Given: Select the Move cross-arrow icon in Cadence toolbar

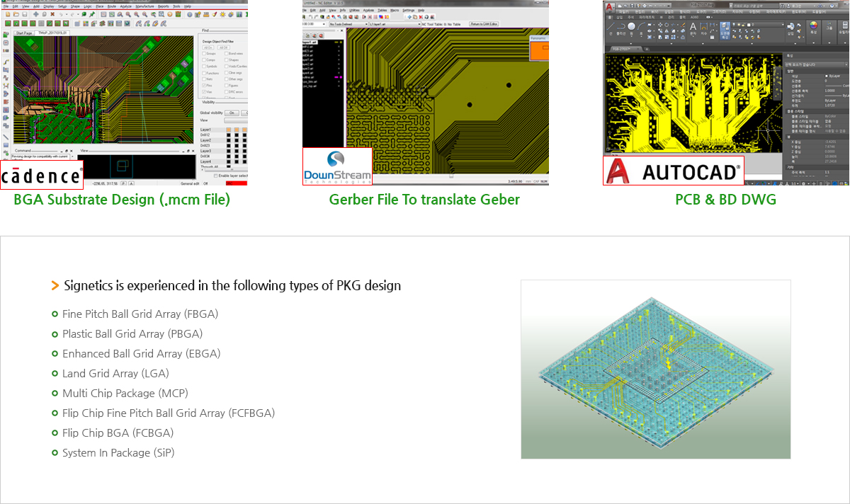Looking at the screenshot, I should coord(36,14).
